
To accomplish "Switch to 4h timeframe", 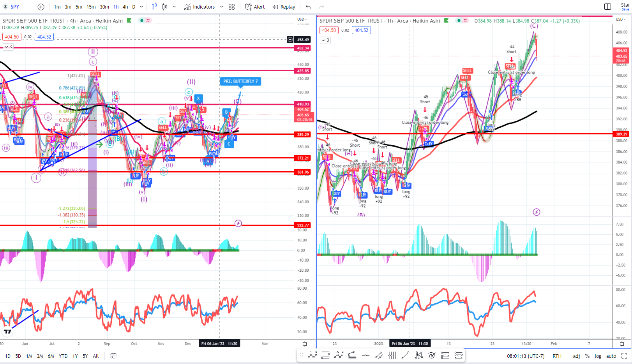I will pos(125,7).
